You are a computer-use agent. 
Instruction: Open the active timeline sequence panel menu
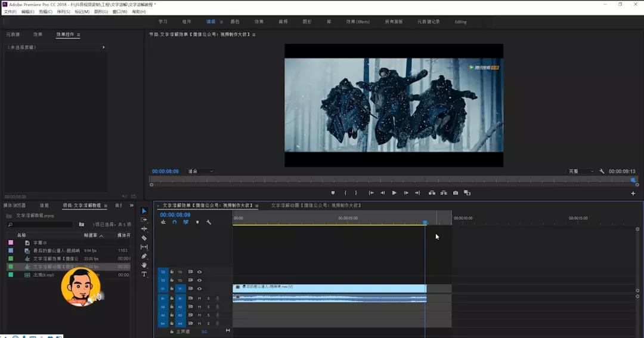(256, 205)
